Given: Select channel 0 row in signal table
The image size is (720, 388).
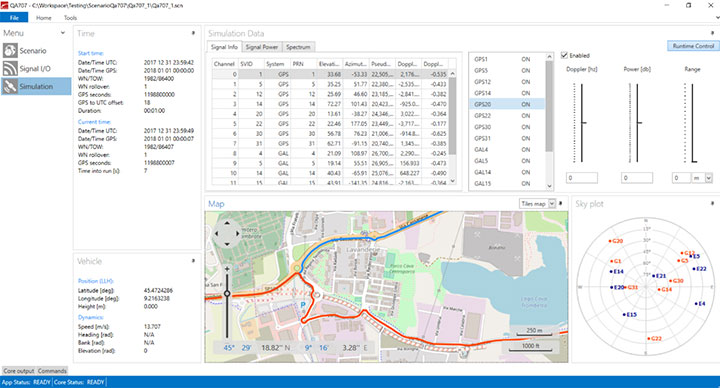Looking at the screenshot, I should (330, 74).
